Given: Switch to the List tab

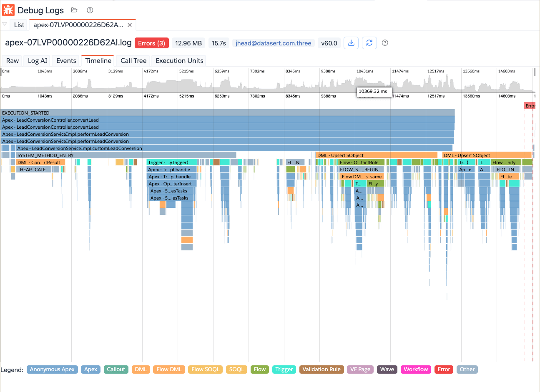Looking at the screenshot, I should point(19,25).
